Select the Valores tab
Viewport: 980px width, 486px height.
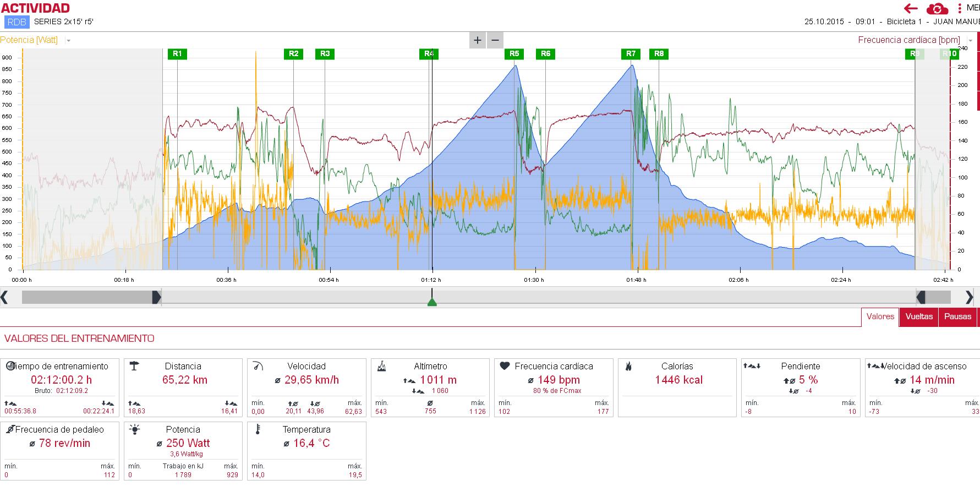tap(880, 317)
